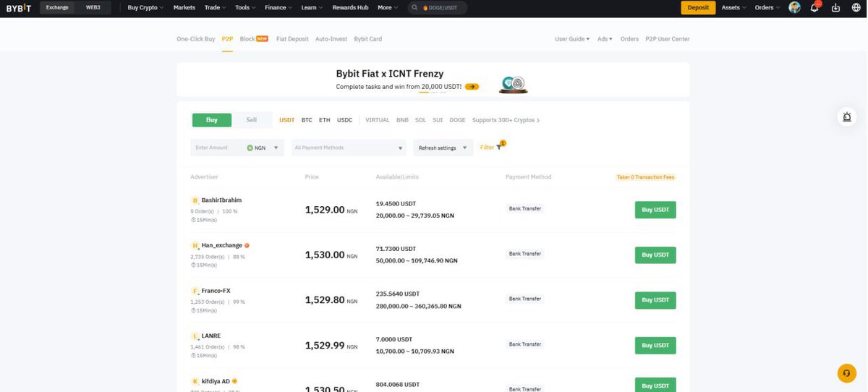Open the customer support headset icon
This screenshot has height=392, width=868.
point(846,373)
